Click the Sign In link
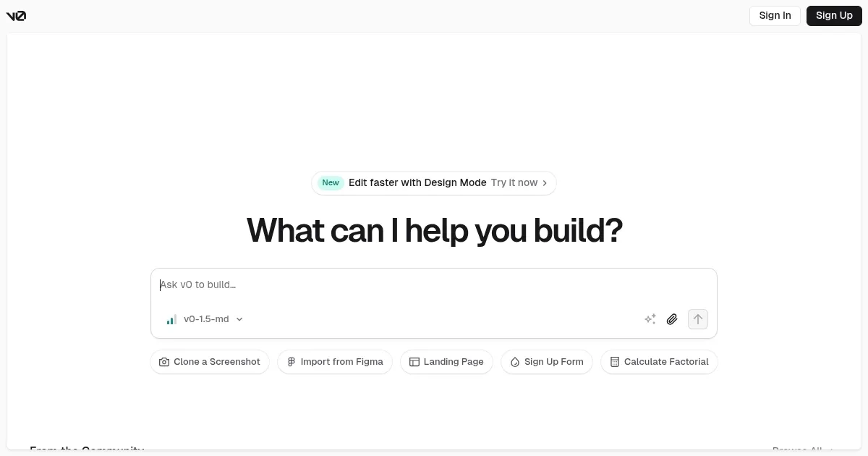868x456 pixels. pos(775,15)
